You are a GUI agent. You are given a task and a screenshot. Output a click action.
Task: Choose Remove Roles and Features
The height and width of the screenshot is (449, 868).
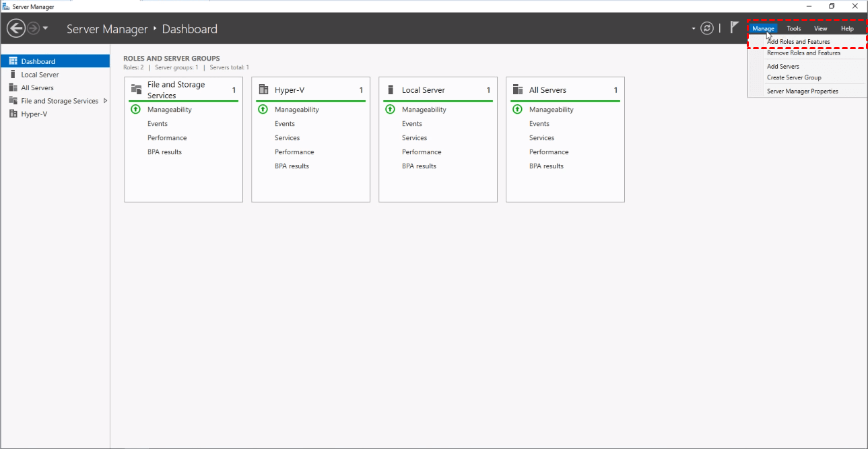pyautogui.click(x=803, y=53)
